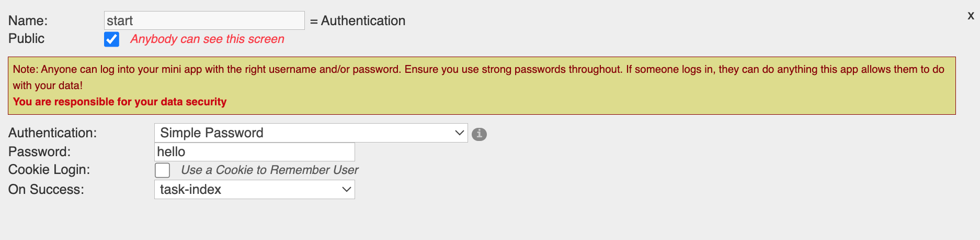Click the Authentication: field label
The height and width of the screenshot is (240, 980).
(52, 133)
